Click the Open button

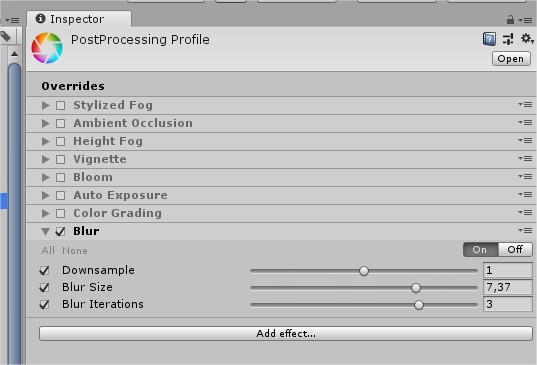511,59
